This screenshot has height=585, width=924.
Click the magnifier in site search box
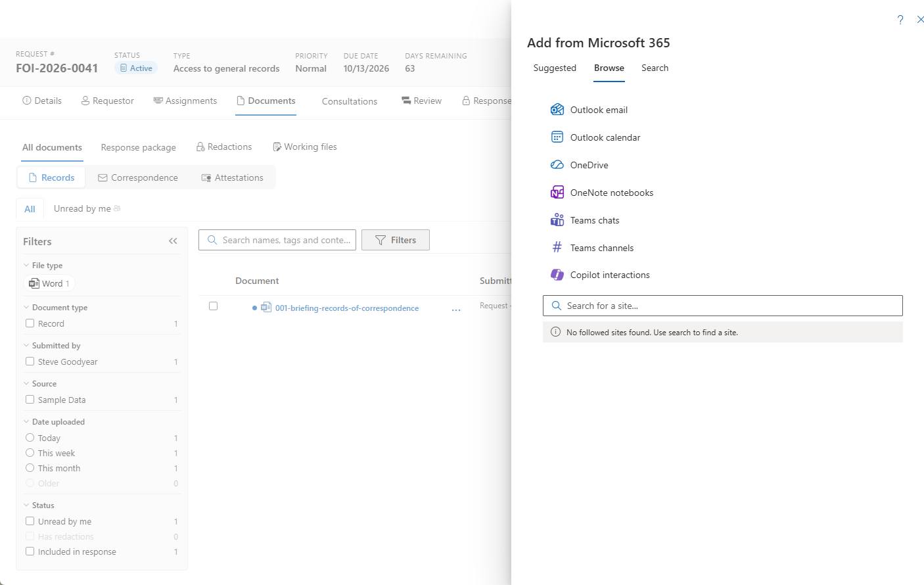pyautogui.click(x=557, y=306)
